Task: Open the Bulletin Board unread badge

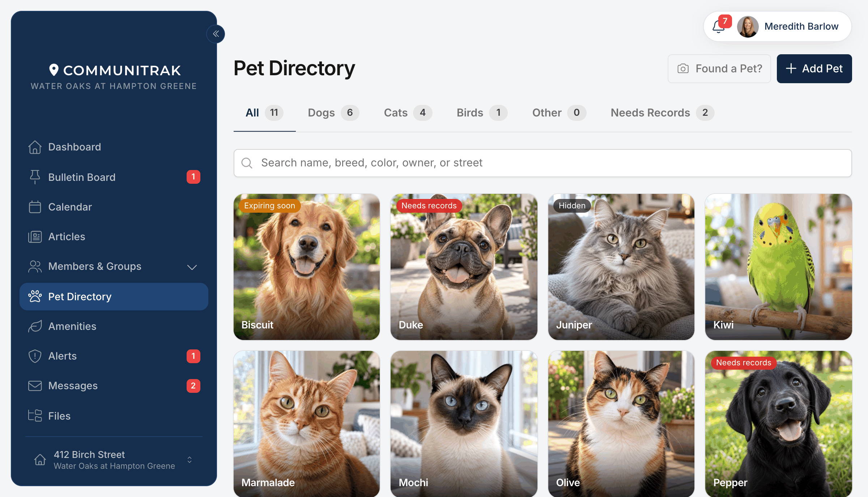Action: (193, 177)
